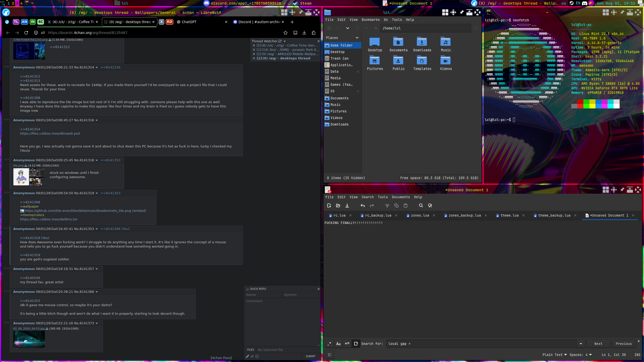
Task: Click the Next search button
Action: [598, 344]
